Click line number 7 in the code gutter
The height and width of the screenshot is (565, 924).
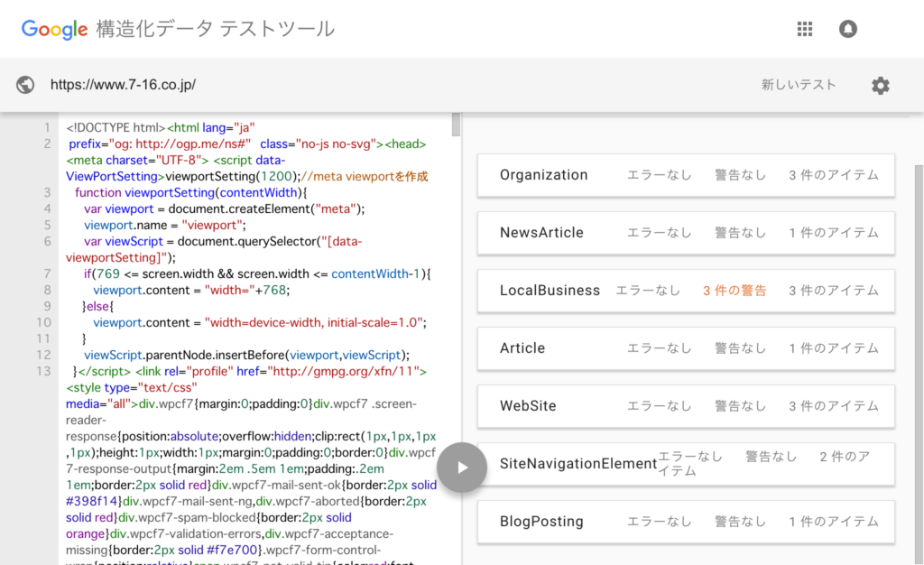[x=46, y=273]
